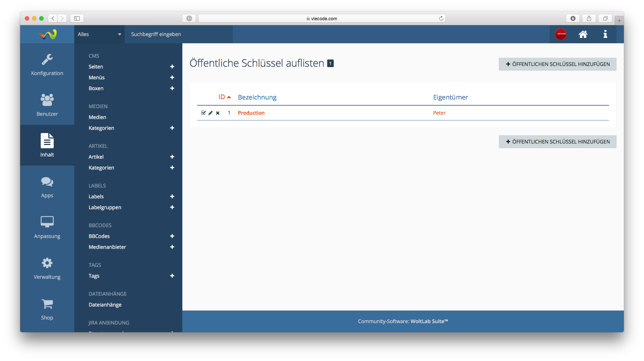The image size is (644, 361).
Task: Open the Benutzer users section
Action: (x=47, y=105)
